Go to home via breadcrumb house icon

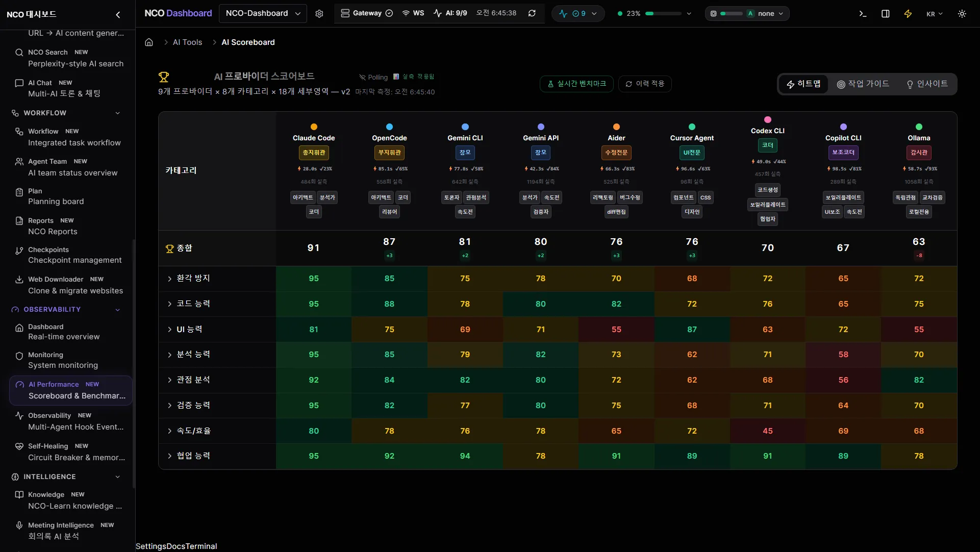(149, 42)
